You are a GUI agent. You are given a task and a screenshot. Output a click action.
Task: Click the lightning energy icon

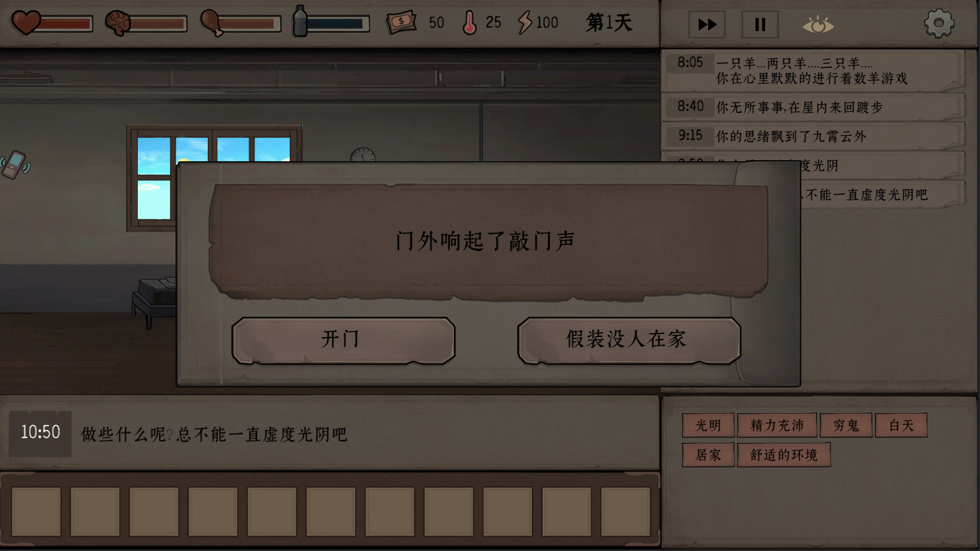524,22
